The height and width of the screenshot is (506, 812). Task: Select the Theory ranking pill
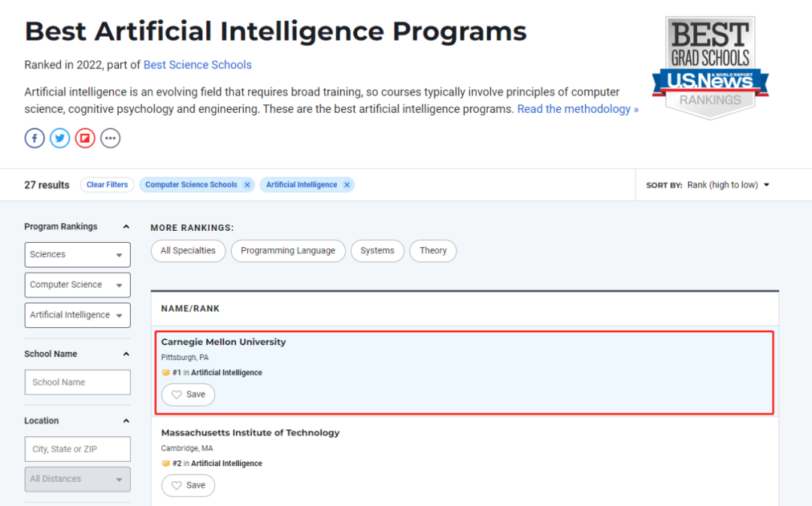(433, 250)
